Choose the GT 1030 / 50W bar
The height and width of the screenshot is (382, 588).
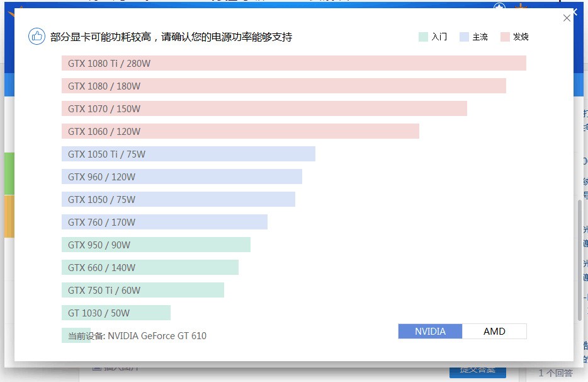(116, 313)
